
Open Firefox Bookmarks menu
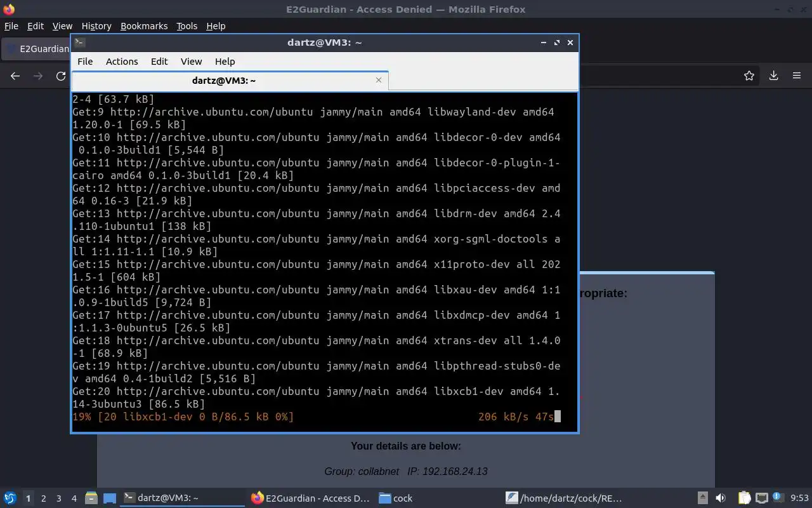144,26
